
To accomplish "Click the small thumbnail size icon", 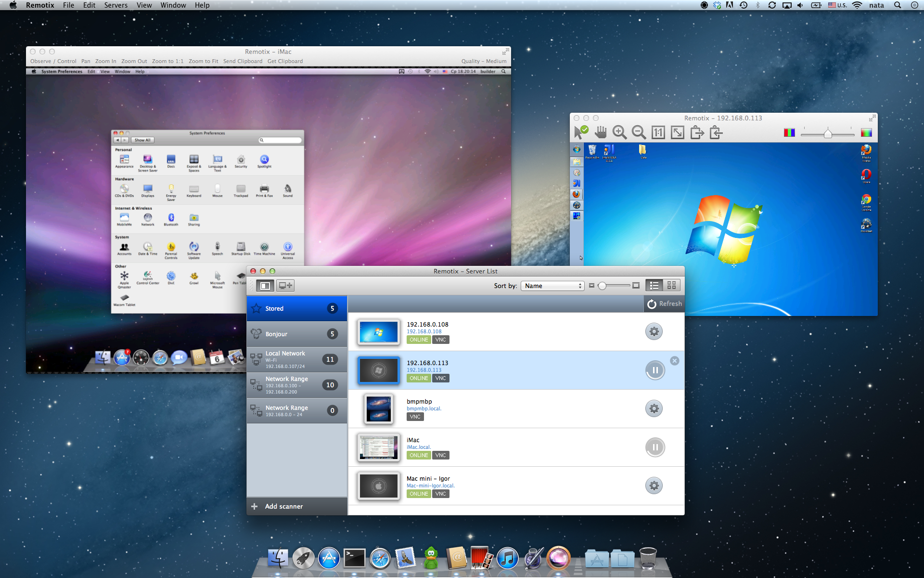I will pyautogui.click(x=591, y=286).
